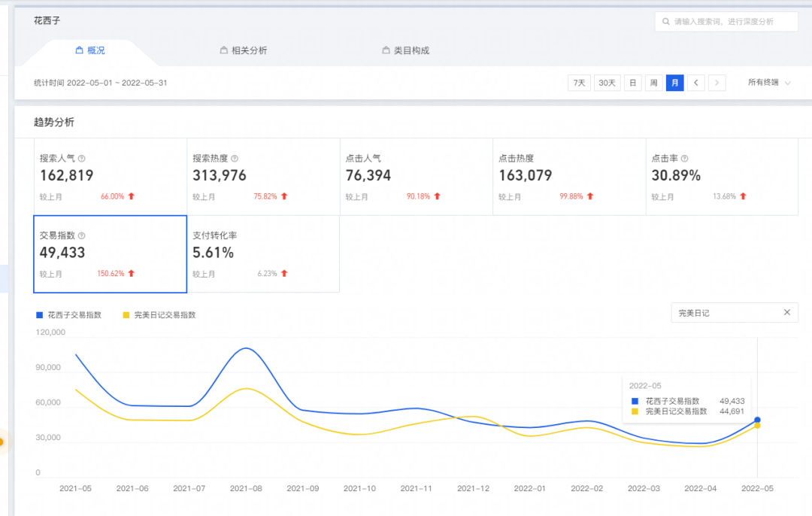Viewport: 812px width, 516px height.
Task: Open the 所有终端 dropdown
Action: pyautogui.click(x=768, y=83)
